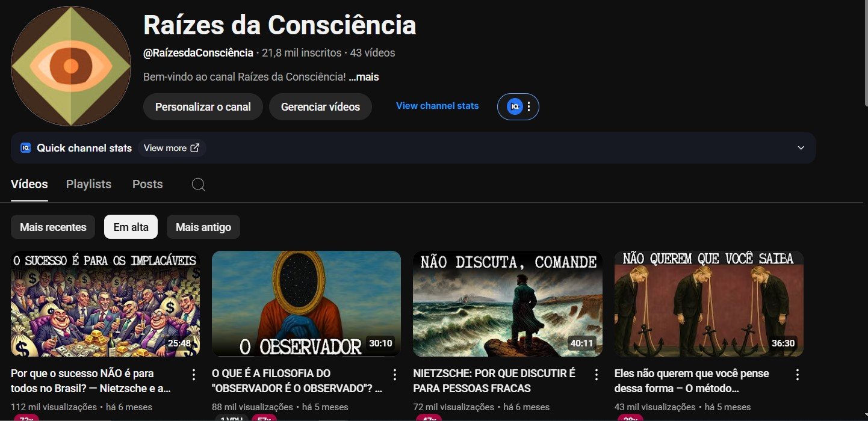Click the 'Gerenciar vídeos' button
This screenshot has width=868, height=421.
[x=320, y=107]
